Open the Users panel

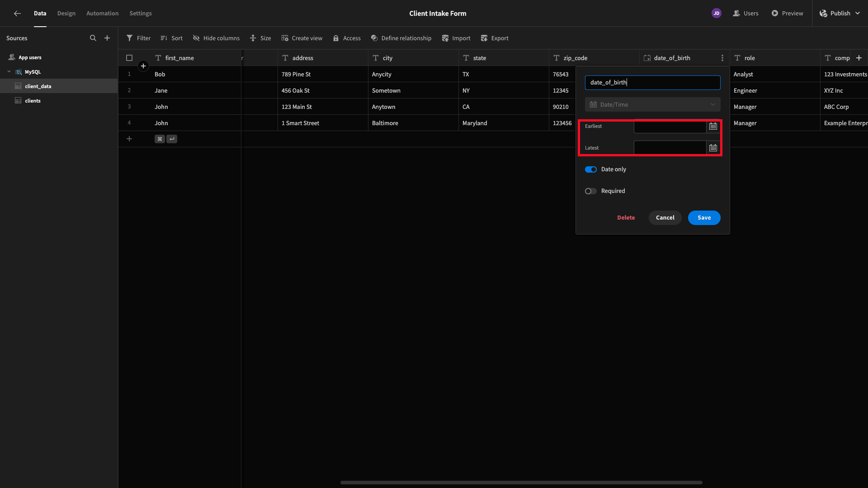[x=745, y=14]
